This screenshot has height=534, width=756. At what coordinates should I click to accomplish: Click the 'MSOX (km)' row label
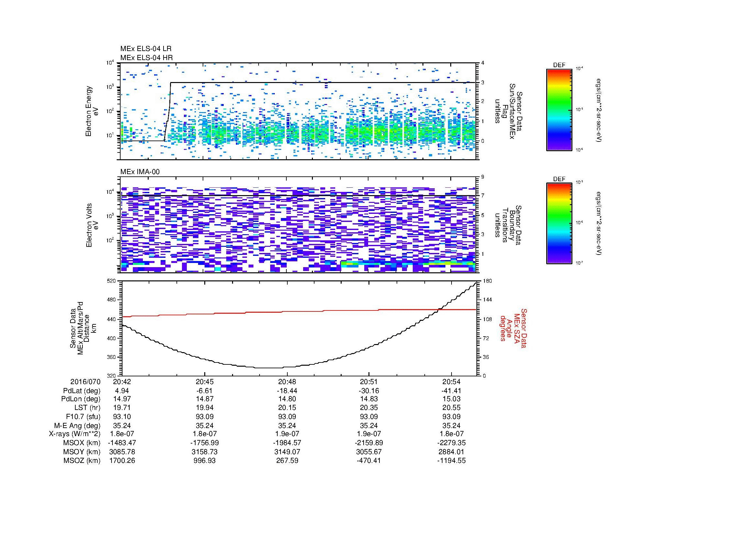pyautogui.click(x=82, y=443)
